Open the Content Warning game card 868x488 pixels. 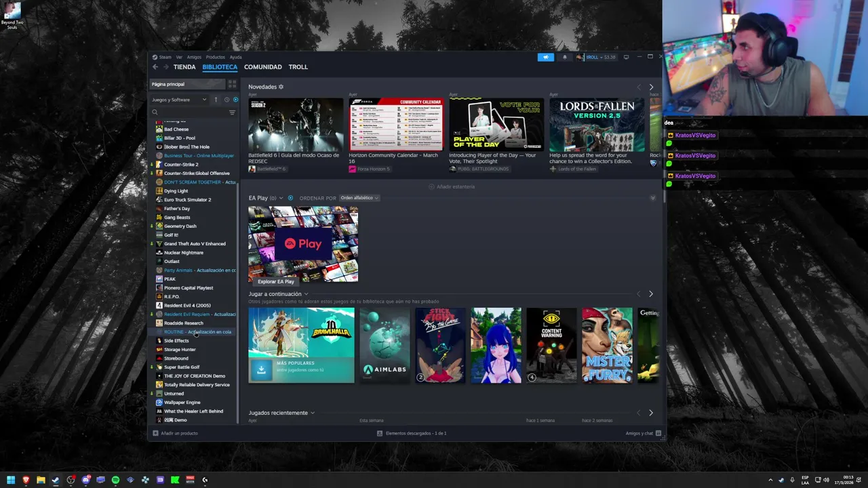click(x=551, y=345)
